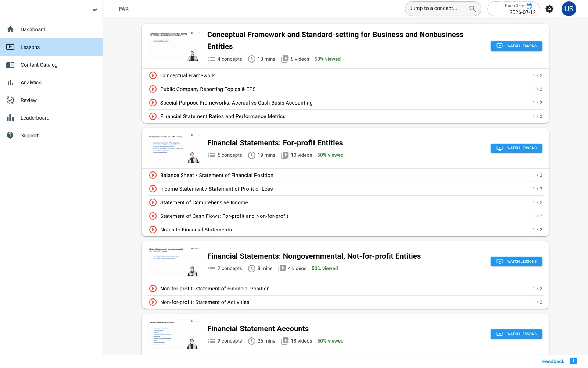Image resolution: width=588 pixels, height=368 pixels.
Task: Open For-profit Entities lesson thumbnail
Action: point(175,148)
